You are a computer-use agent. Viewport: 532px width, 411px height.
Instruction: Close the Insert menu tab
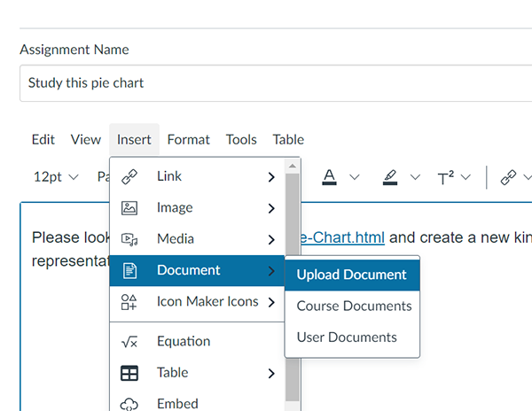pyautogui.click(x=134, y=140)
